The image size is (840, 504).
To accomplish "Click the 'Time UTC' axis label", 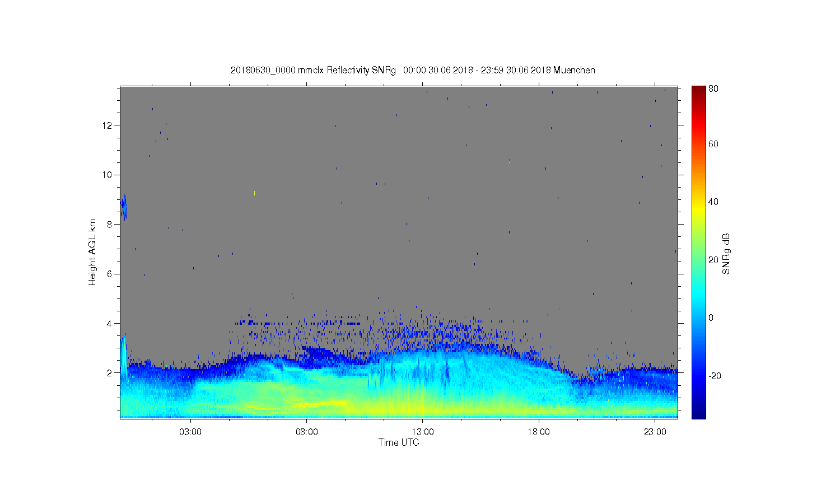I will (x=399, y=442).
